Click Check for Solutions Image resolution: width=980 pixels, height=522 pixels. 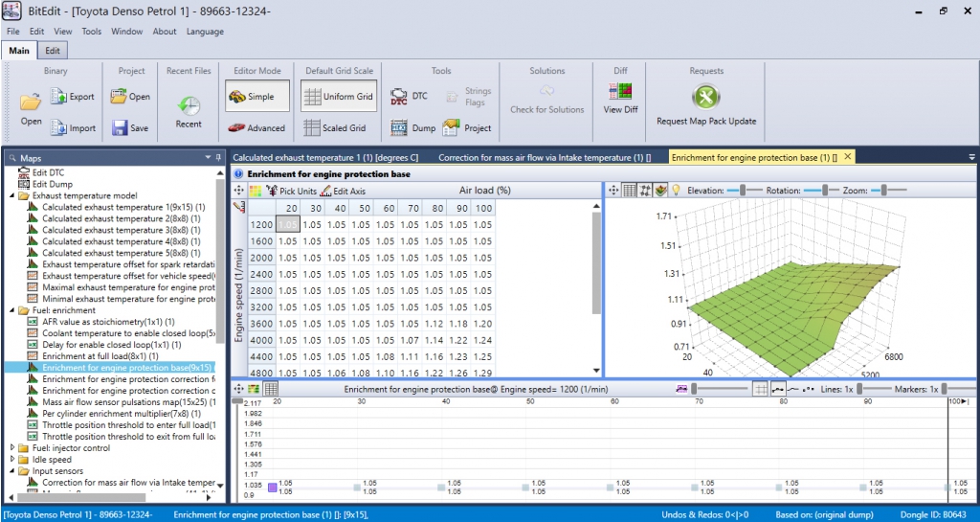click(546, 100)
